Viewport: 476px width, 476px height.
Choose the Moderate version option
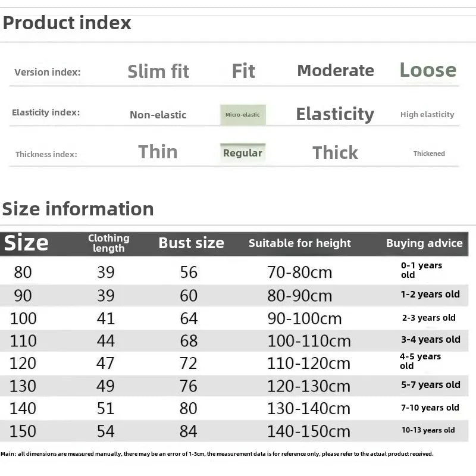[336, 70]
